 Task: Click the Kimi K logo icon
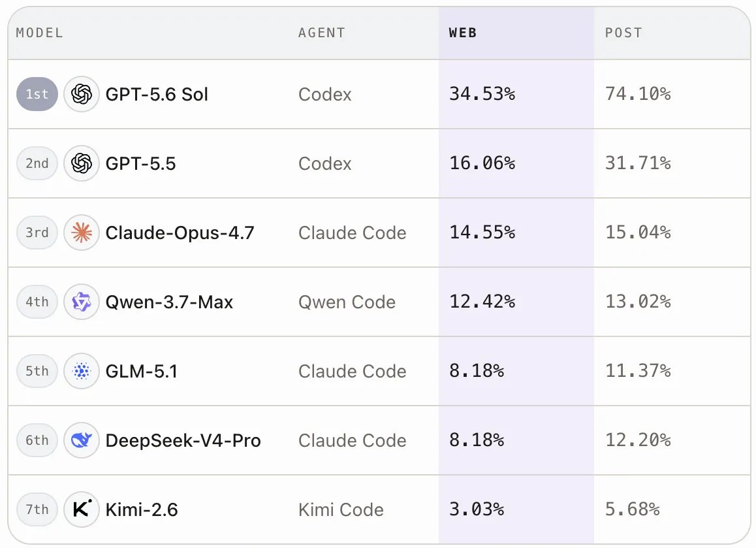[x=82, y=509]
